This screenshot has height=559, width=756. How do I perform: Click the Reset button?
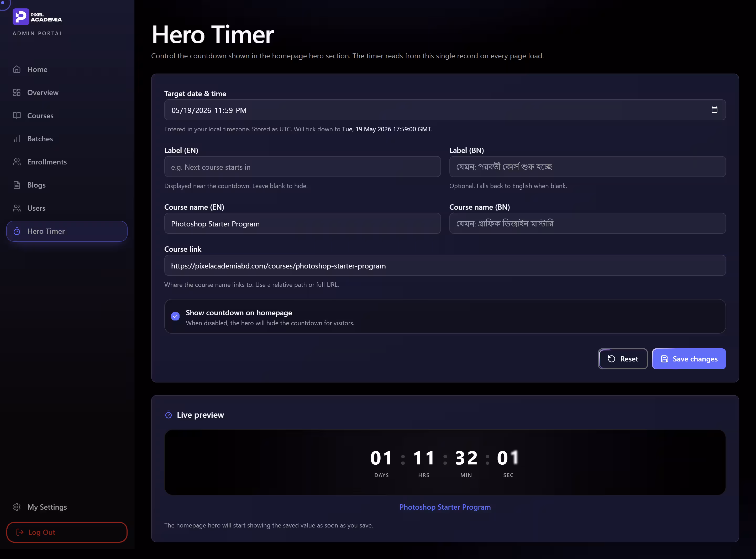[622, 359]
